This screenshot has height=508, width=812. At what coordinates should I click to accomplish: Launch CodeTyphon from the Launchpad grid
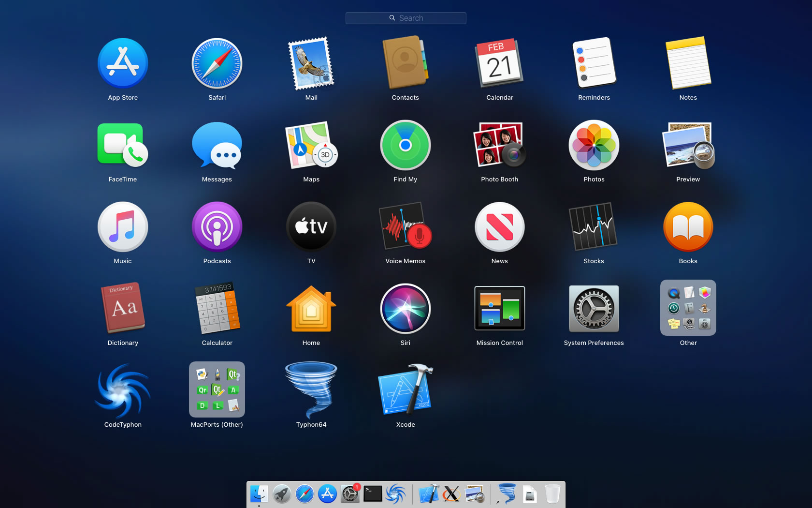pyautogui.click(x=123, y=391)
